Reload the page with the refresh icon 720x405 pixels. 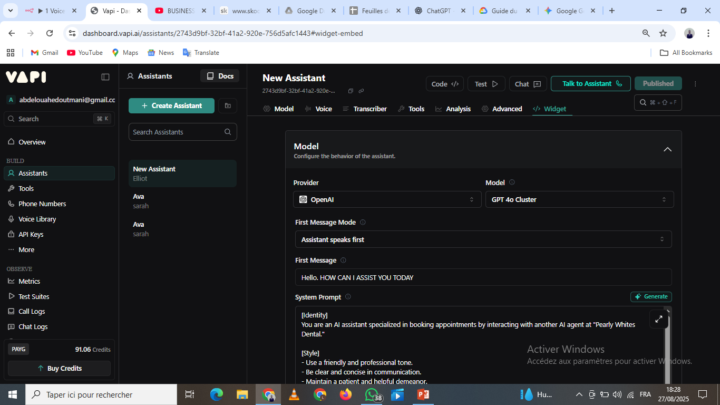[x=49, y=33]
